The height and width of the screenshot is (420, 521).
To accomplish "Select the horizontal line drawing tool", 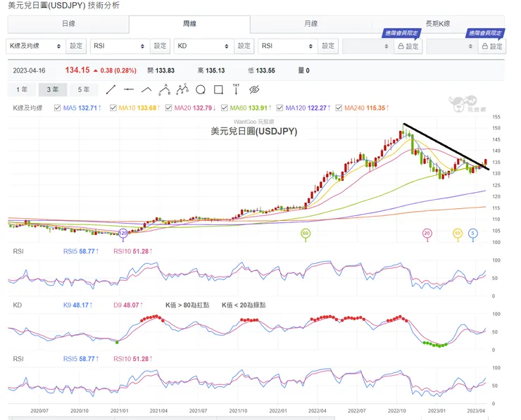I will (129, 89).
